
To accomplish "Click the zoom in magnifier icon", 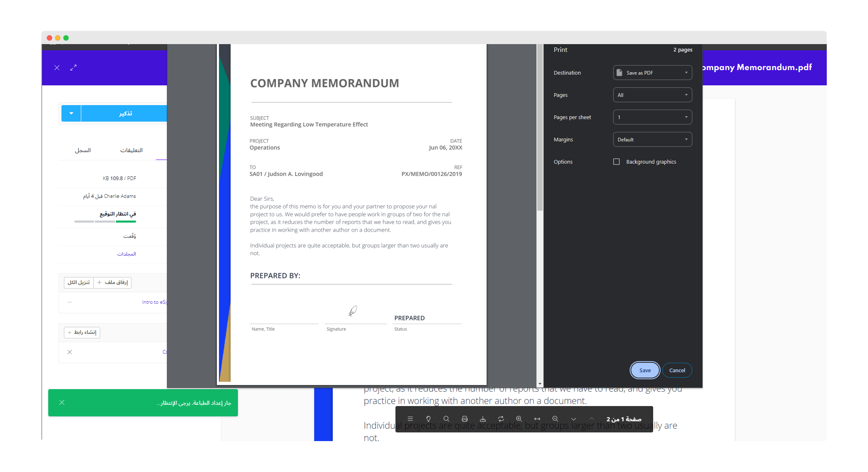I will [519, 419].
